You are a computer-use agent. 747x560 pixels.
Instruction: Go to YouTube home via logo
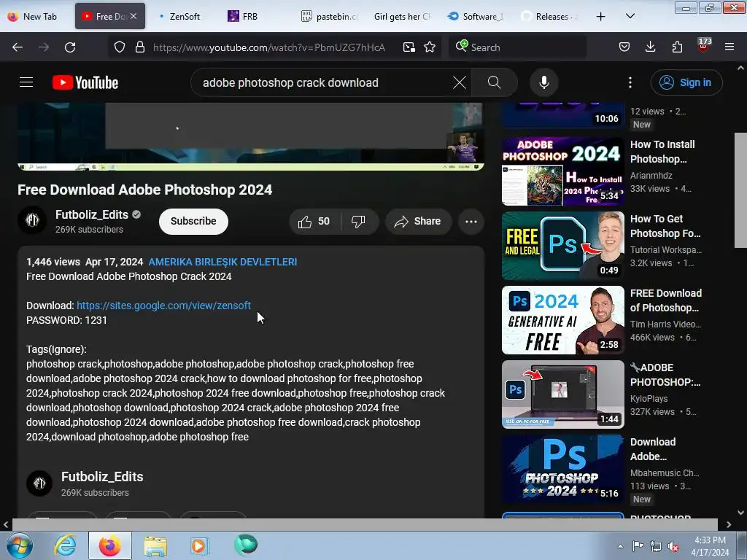click(85, 82)
